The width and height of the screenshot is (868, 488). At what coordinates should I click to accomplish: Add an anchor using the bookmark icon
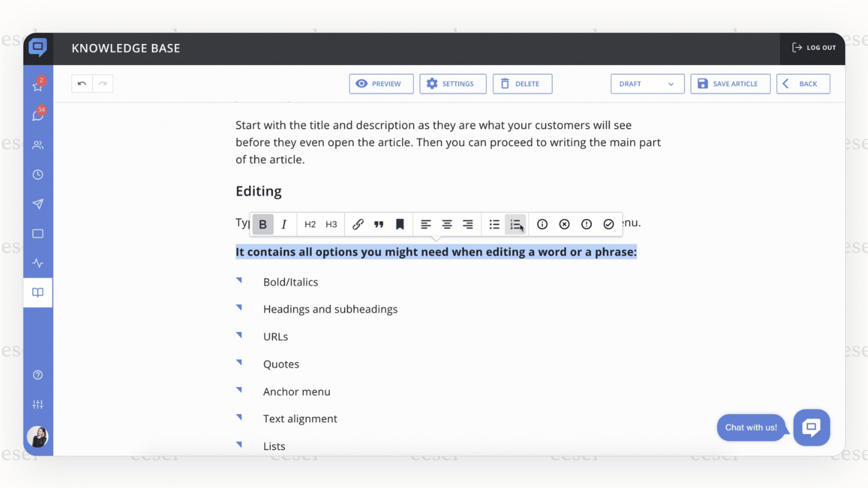pyautogui.click(x=400, y=224)
